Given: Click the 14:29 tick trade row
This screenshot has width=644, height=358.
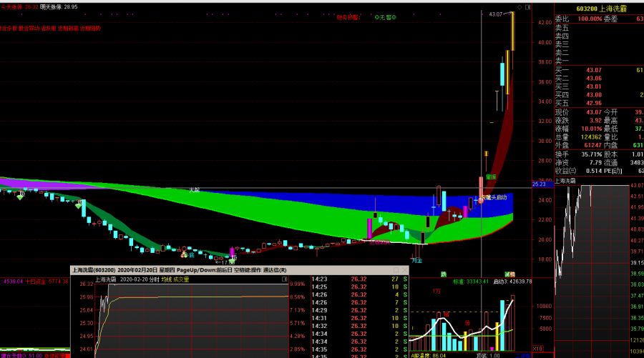Looking at the screenshot, I should (x=360, y=310).
